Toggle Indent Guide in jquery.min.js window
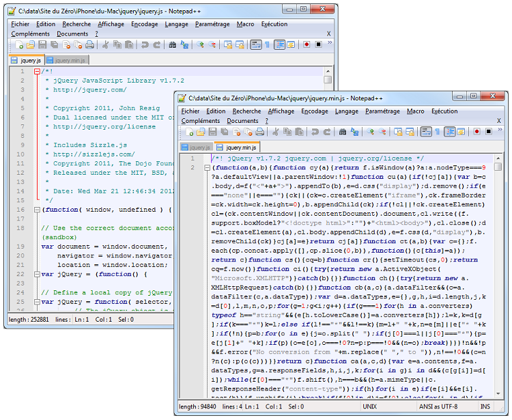 pos(450,132)
